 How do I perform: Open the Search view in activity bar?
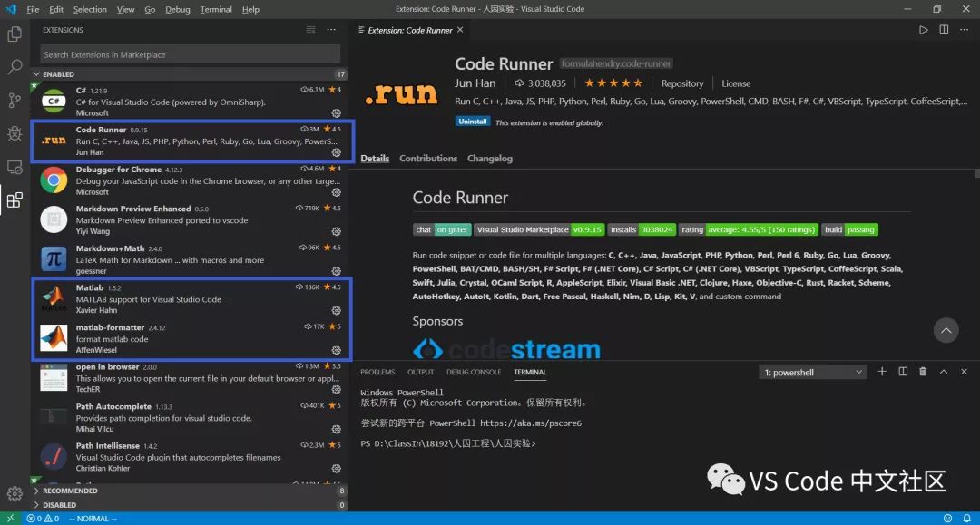coord(15,67)
